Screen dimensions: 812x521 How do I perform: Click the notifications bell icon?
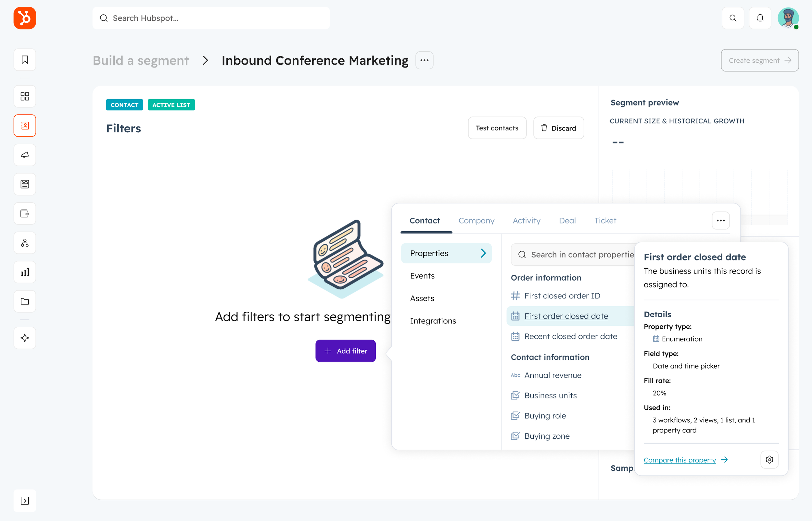tap(760, 18)
